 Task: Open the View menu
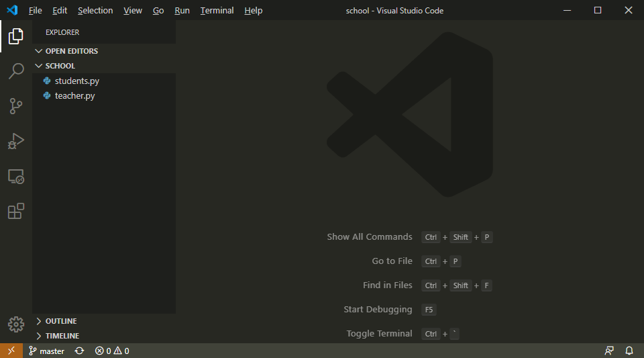coord(133,10)
